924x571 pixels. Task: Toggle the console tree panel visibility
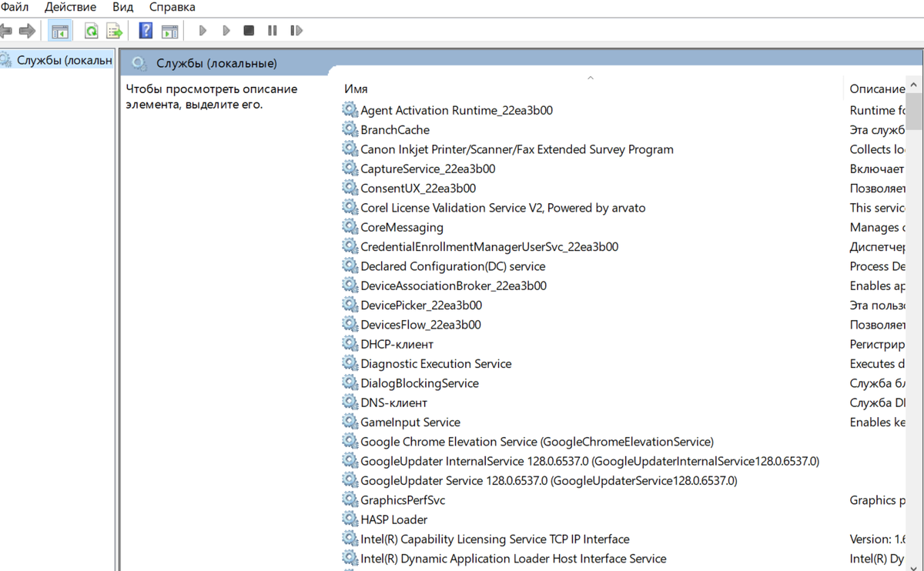click(59, 30)
